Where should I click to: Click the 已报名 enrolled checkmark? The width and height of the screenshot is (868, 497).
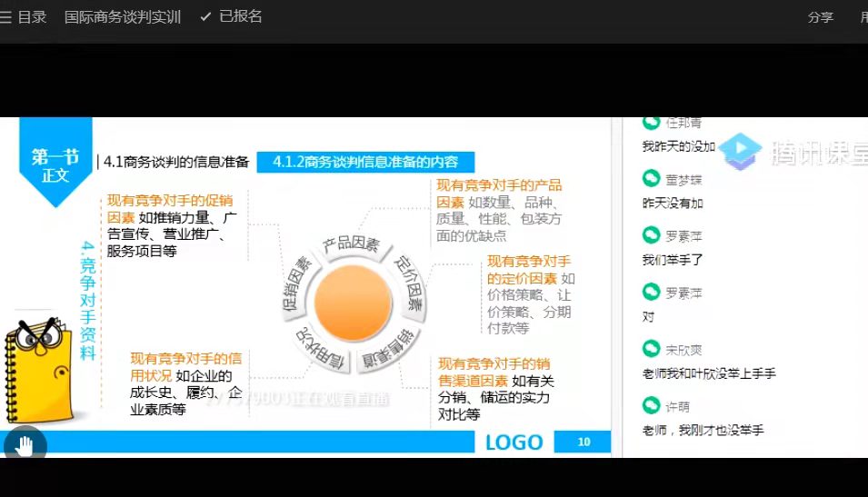point(205,17)
